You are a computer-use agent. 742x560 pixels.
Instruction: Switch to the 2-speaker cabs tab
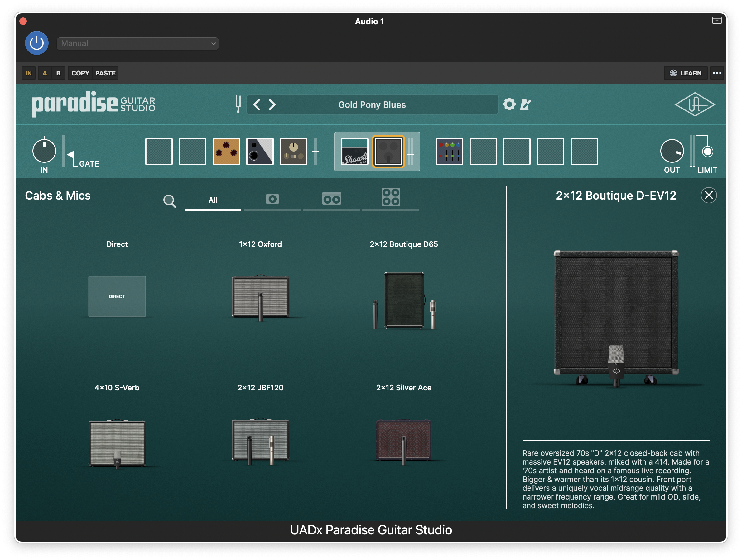(x=331, y=199)
